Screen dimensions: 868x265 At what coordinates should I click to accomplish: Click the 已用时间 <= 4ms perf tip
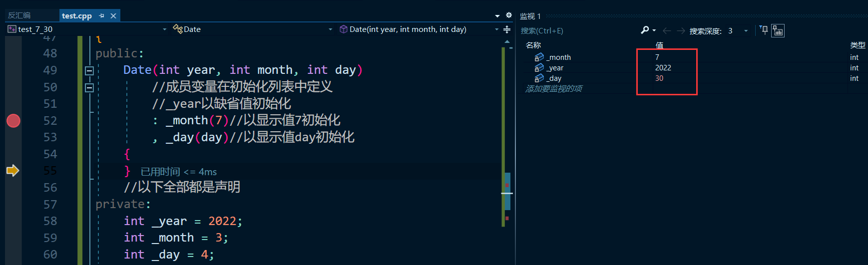pyautogui.click(x=179, y=172)
